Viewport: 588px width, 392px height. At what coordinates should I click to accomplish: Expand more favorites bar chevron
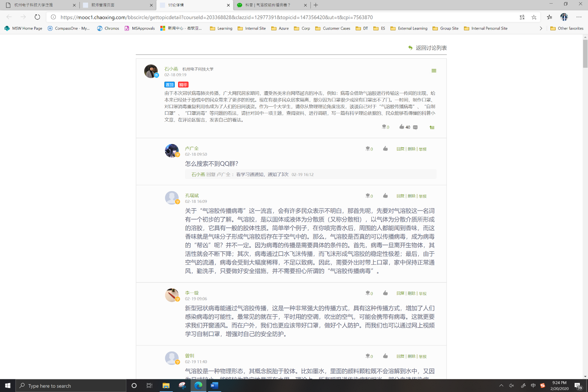tap(541, 28)
